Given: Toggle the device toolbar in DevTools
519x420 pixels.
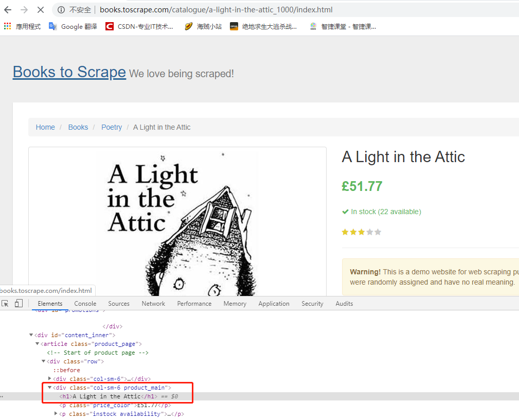Looking at the screenshot, I should pyautogui.click(x=19, y=303).
